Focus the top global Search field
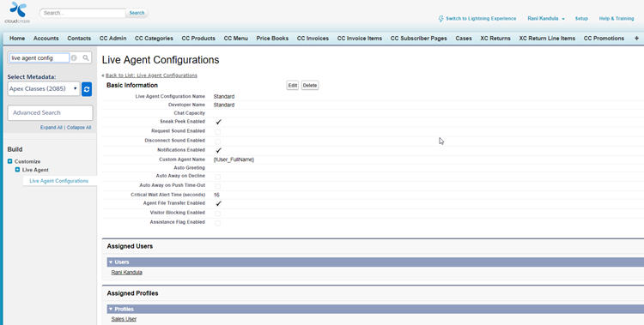The height and width of the screenshot is (325, 644). pos(82,13)
